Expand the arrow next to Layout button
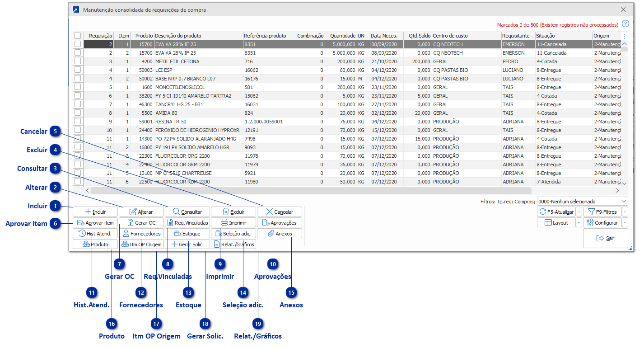This screenshot has height=348, width=644. pos(579,223)
